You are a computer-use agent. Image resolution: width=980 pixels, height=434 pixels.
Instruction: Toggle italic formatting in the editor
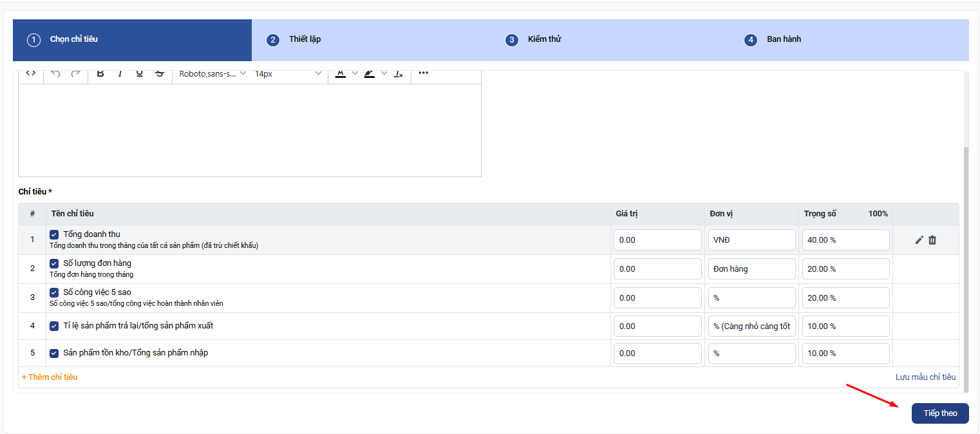click(x=120, y=73)
